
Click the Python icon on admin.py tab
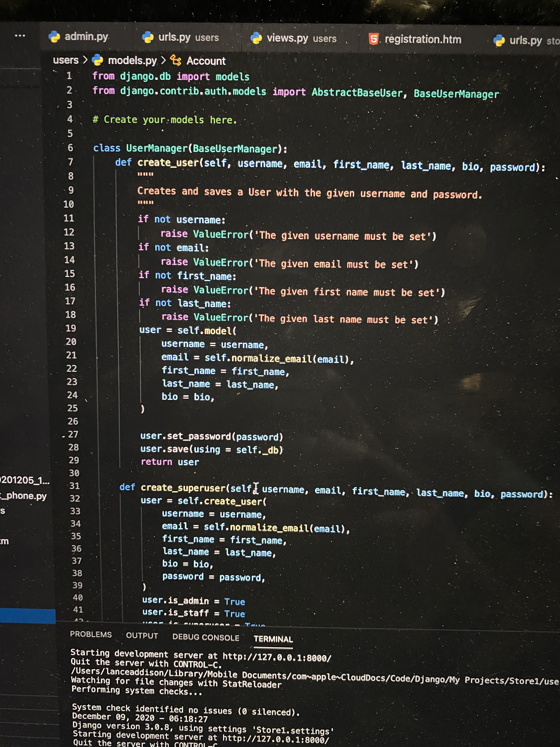[54, 36]
